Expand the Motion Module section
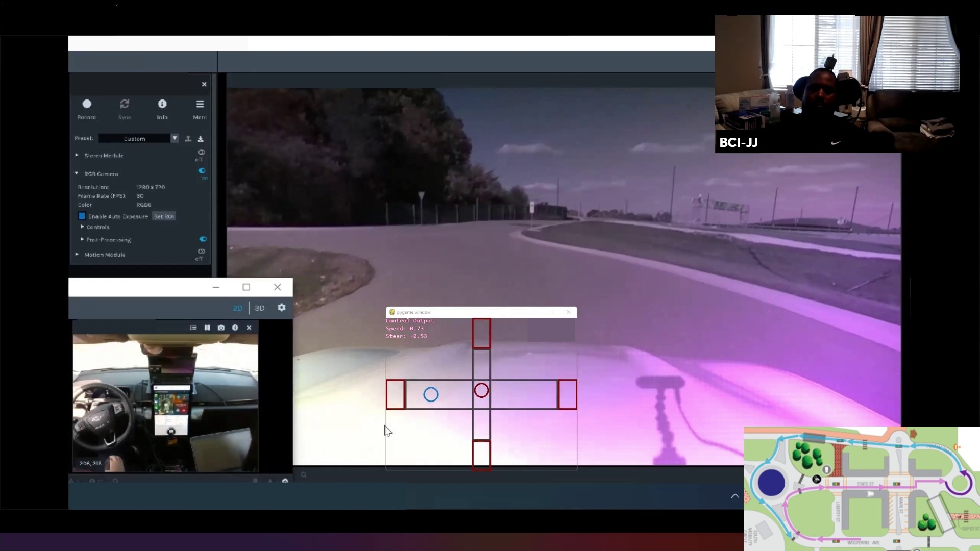This screenshot has width=980, height=551. (77, 254)
